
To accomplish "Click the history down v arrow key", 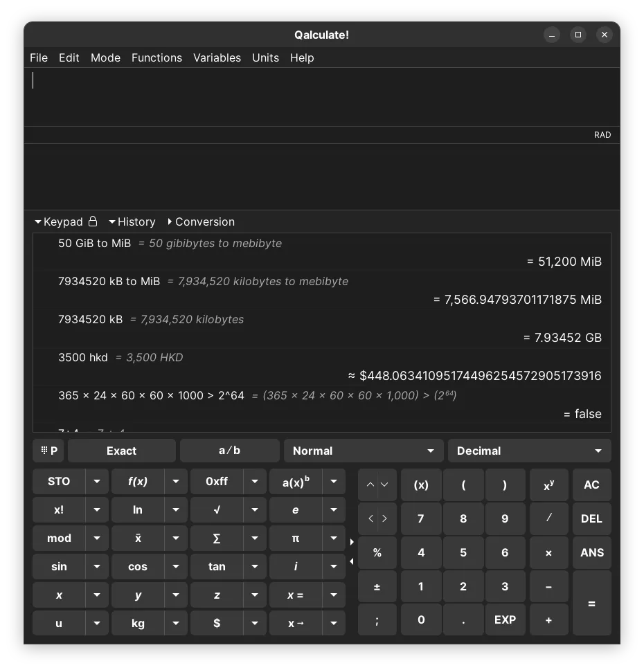I will click(384, 485).
